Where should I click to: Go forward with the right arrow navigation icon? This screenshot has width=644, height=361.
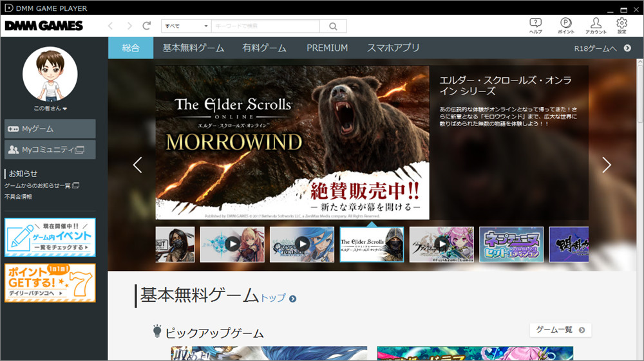coord(129,26)
